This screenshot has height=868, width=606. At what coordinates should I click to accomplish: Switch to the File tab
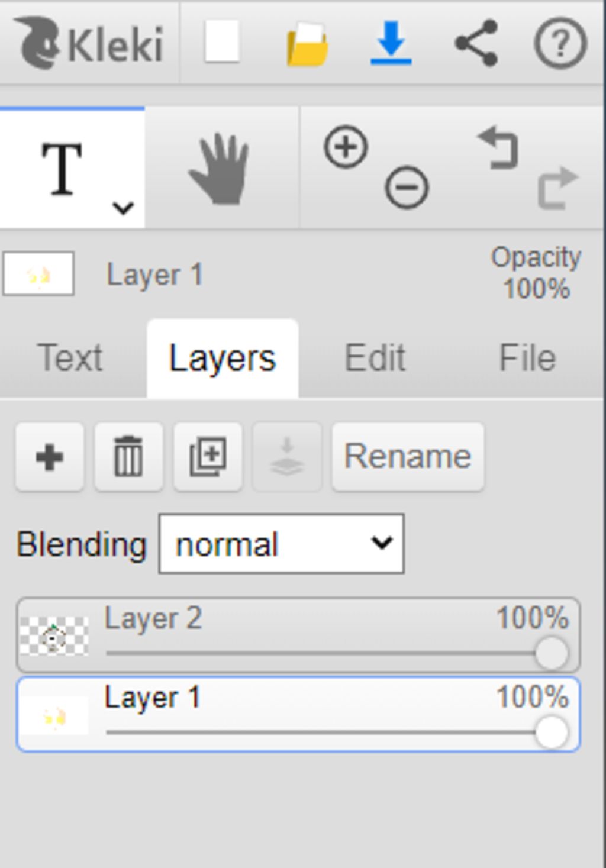point(527,358)
